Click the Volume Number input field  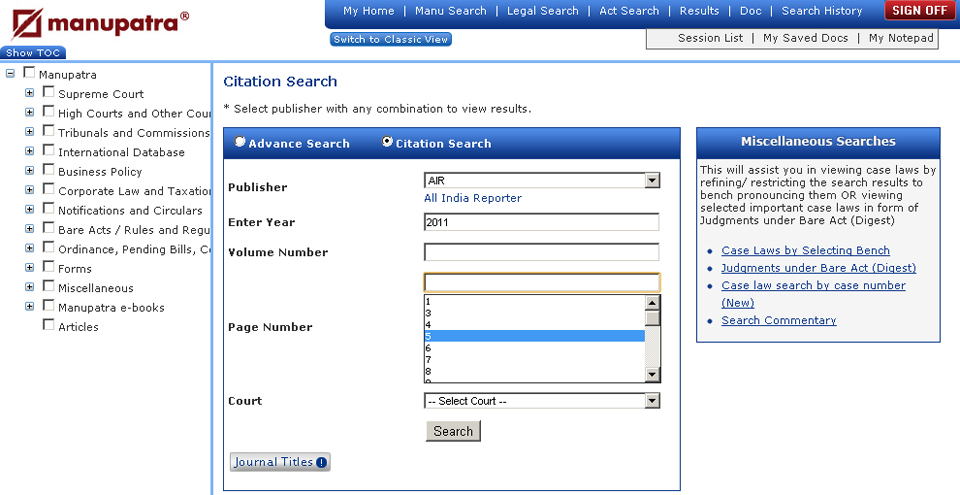[x=541, y=252]
